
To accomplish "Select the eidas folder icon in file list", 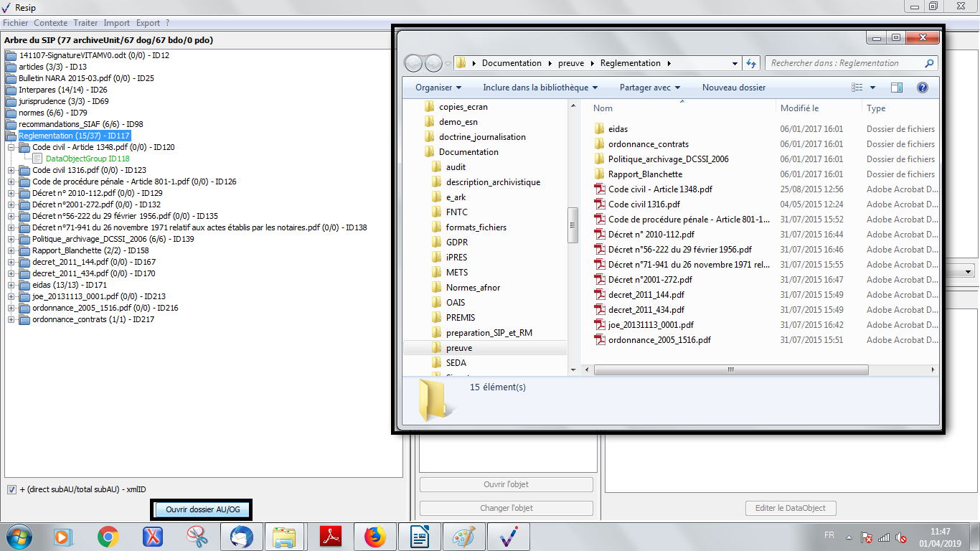I will click(600, 129).
